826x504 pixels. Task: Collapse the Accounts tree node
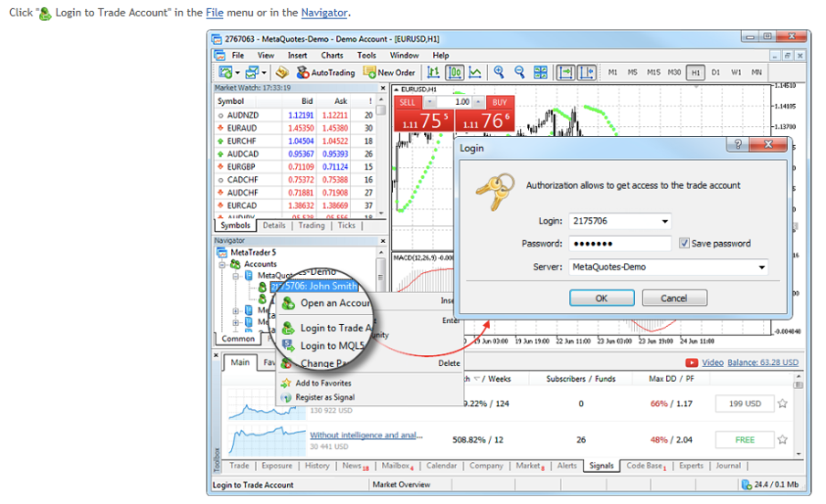222,265
